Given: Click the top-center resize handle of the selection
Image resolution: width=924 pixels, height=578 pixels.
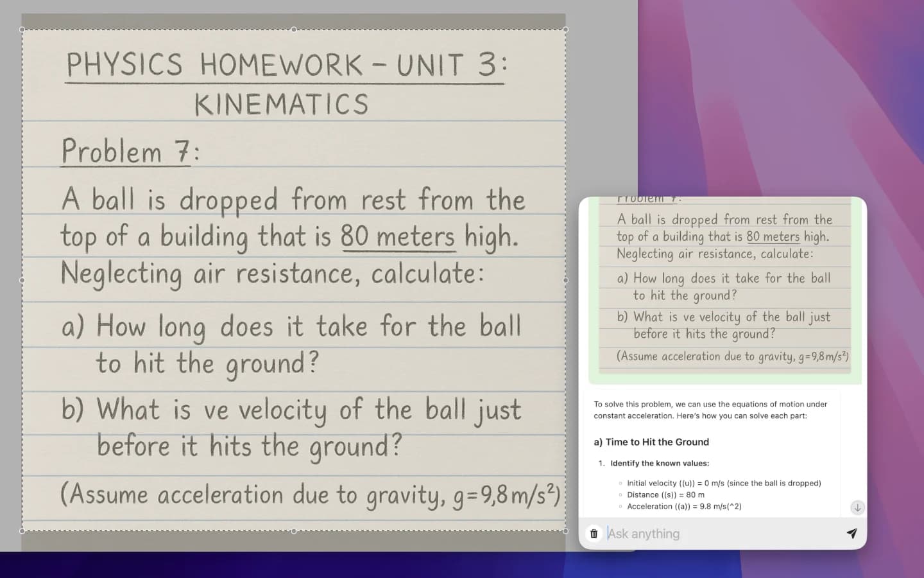Looking at the screenshot, I should coord(294,29).
